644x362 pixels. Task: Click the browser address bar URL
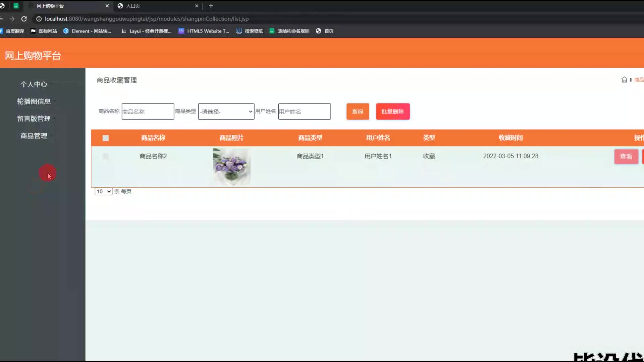147,19
